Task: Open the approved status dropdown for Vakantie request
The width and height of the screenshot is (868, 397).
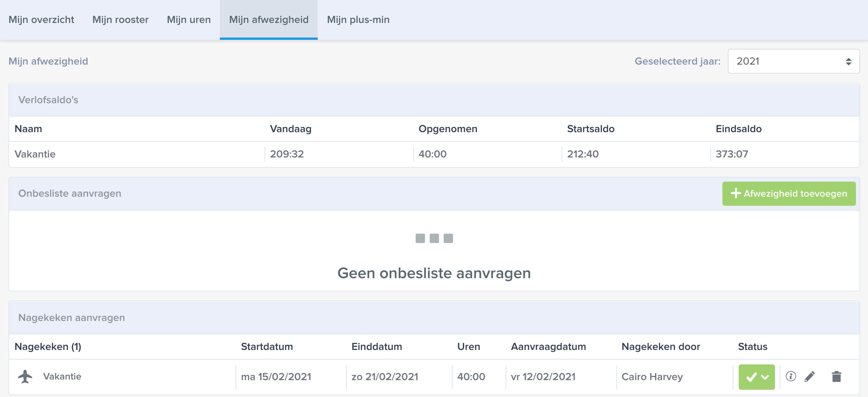Action: (x=757, y=377)
